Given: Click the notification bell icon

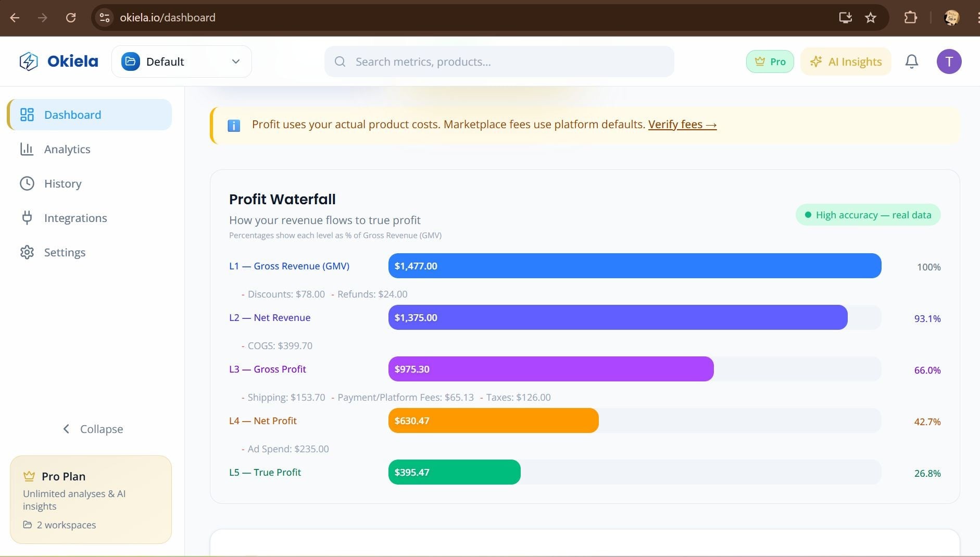Looking at the screenshot, I should click(x=911, y=61).
